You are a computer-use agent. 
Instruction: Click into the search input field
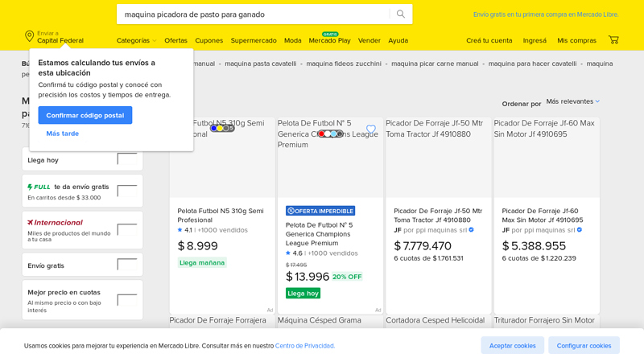tap(254, 14)
